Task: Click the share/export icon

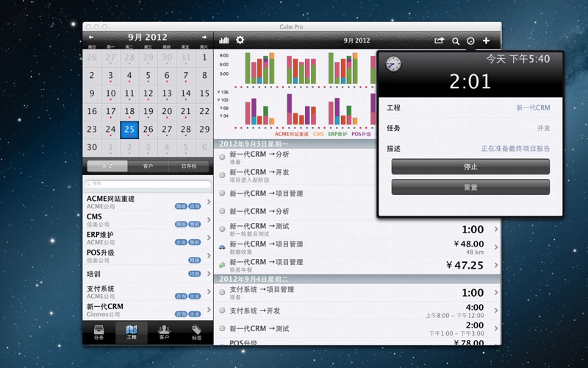Action: (439, 40)
